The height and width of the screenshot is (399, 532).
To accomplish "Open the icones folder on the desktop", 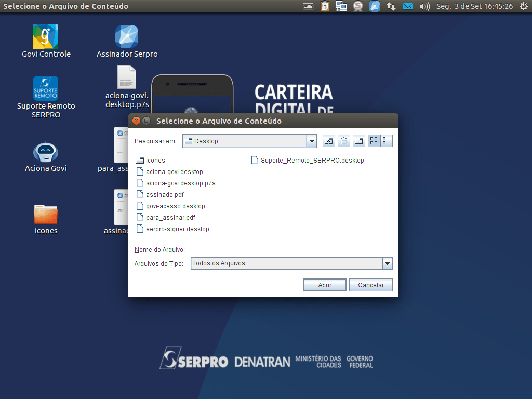I will (x=46, y=215).
